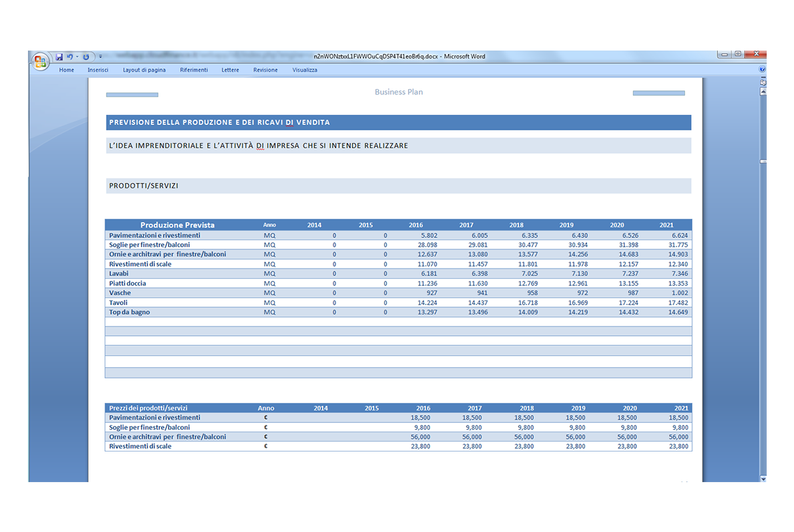Click the vertical scrollbar thumb
This screenshot has width=794, height=532.
coord(763,162)
